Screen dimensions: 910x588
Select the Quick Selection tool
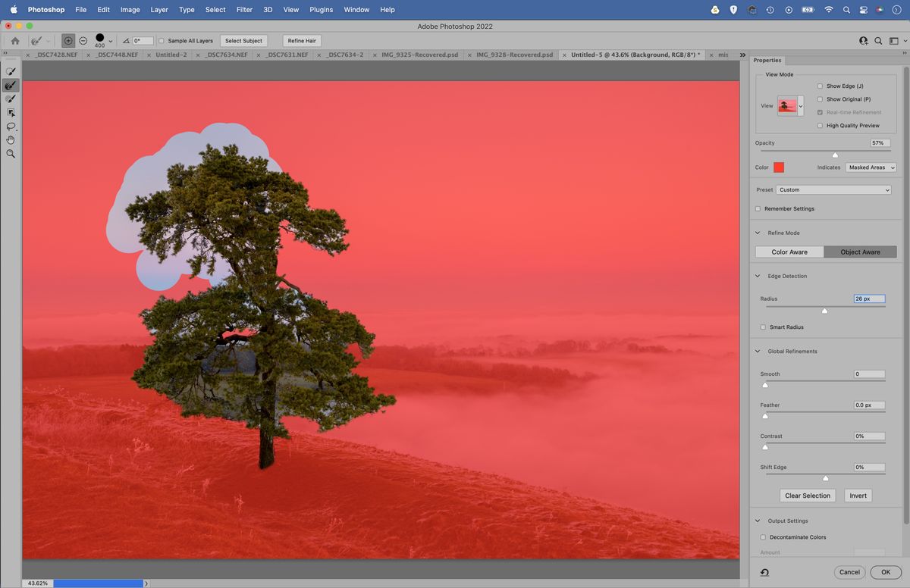11,70
